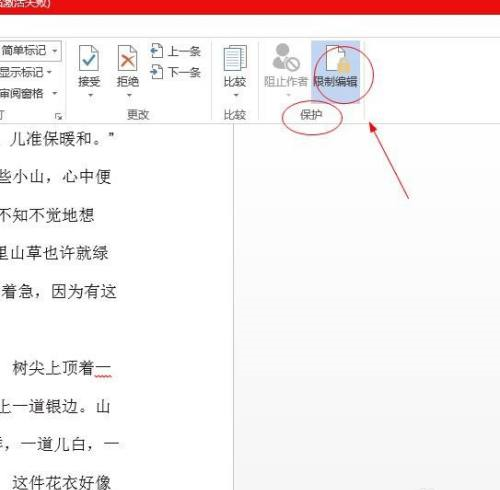
Task: Click Block Authors (阻止作者) icon
Action: (x=286, y=57)
